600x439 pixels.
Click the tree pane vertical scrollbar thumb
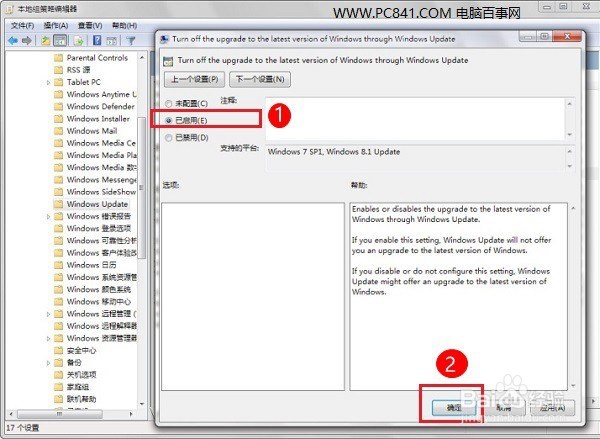(142, 188)
